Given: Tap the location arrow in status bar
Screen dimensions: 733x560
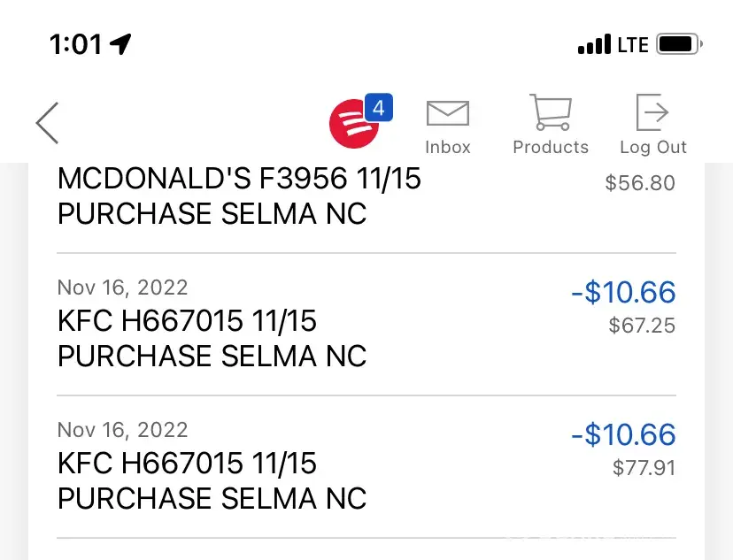Looking at the screenshot, I should [x=120, y=43].
